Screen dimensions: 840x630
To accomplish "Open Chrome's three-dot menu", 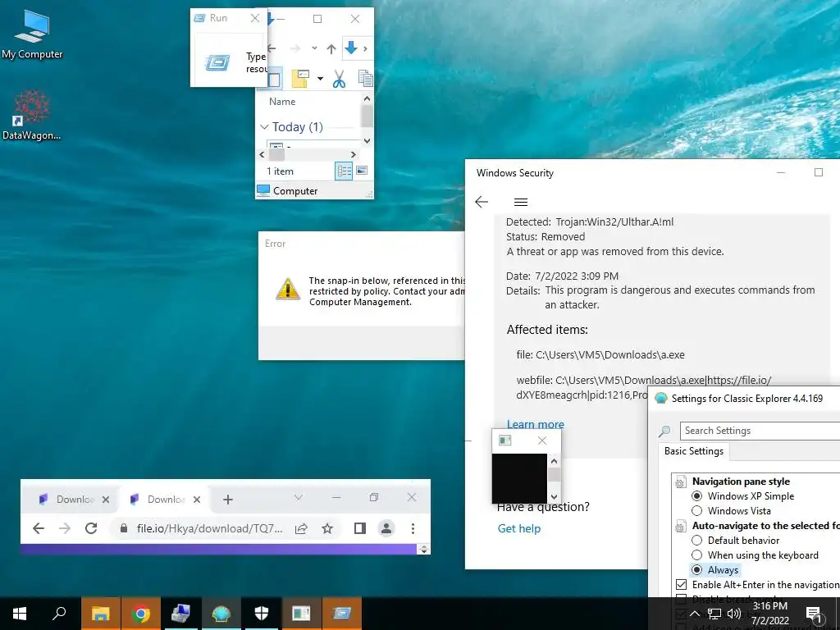I will [x=413, y=529].
